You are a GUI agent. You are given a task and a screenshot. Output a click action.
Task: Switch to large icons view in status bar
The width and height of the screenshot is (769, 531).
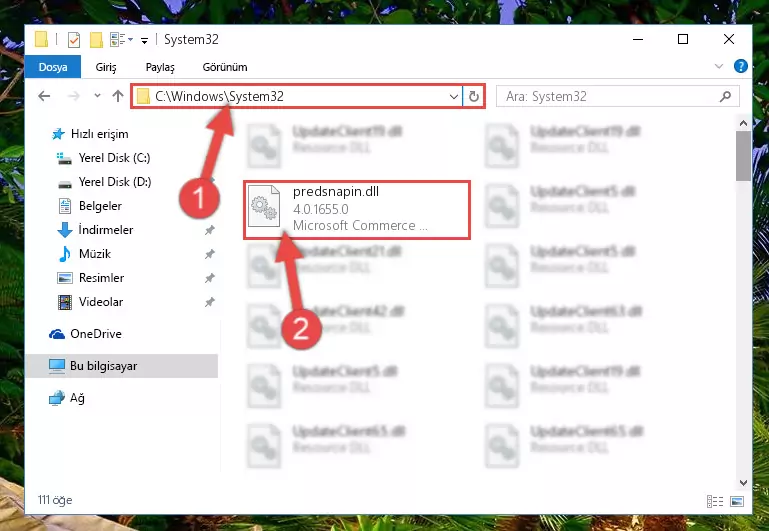(x=737, y=501)
